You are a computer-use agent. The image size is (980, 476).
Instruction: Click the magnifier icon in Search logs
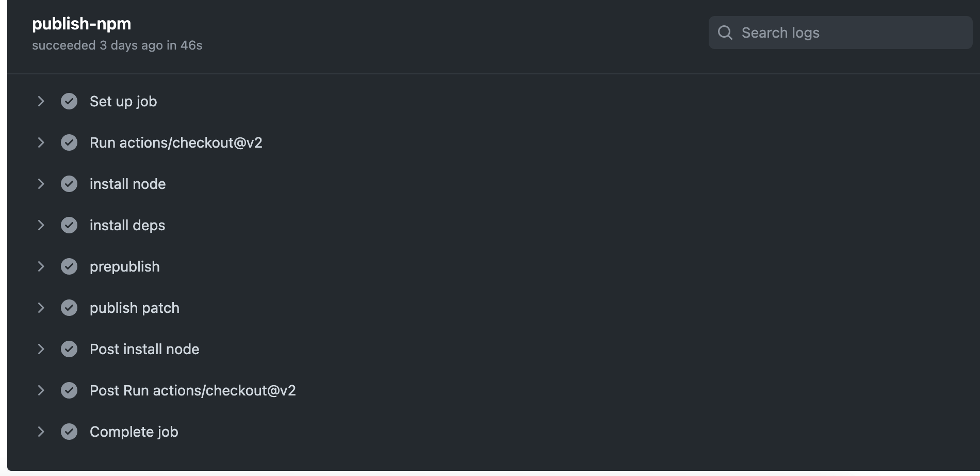pyautogui.click(x=725, y=33)
